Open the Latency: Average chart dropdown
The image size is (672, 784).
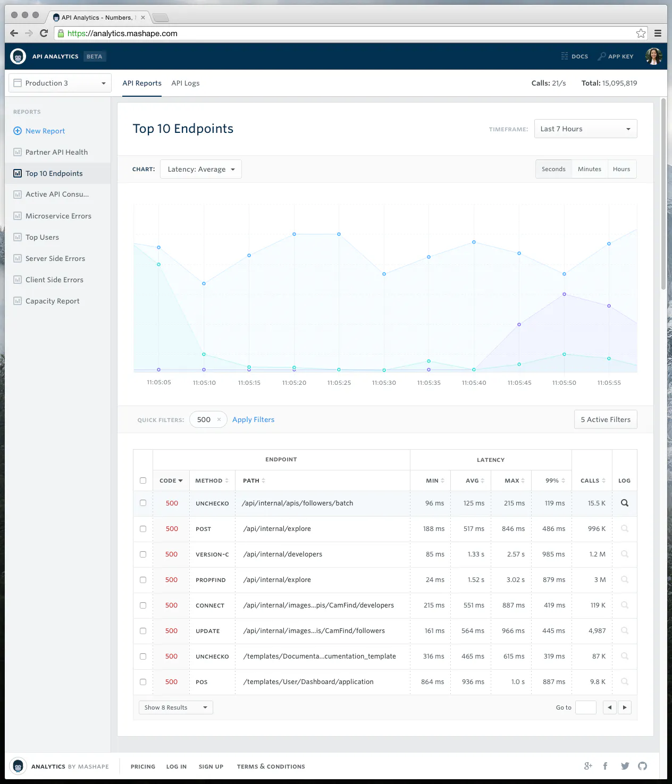201,169
